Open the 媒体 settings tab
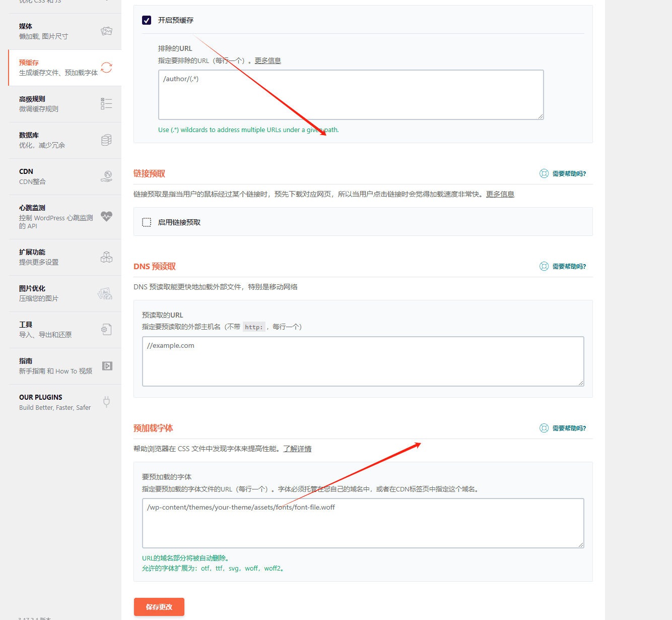The width and height of the screenshot is (672, 620). point(64,31)
